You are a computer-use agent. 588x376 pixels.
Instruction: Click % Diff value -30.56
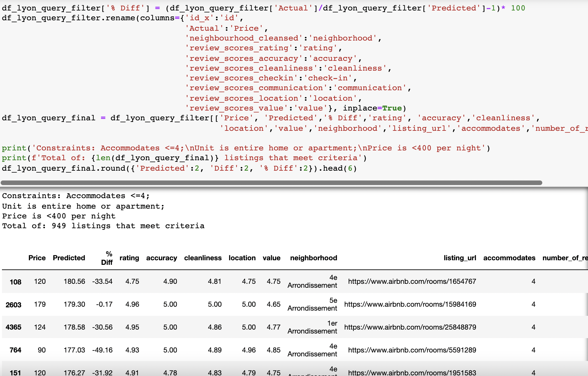[x=102, y=327]
